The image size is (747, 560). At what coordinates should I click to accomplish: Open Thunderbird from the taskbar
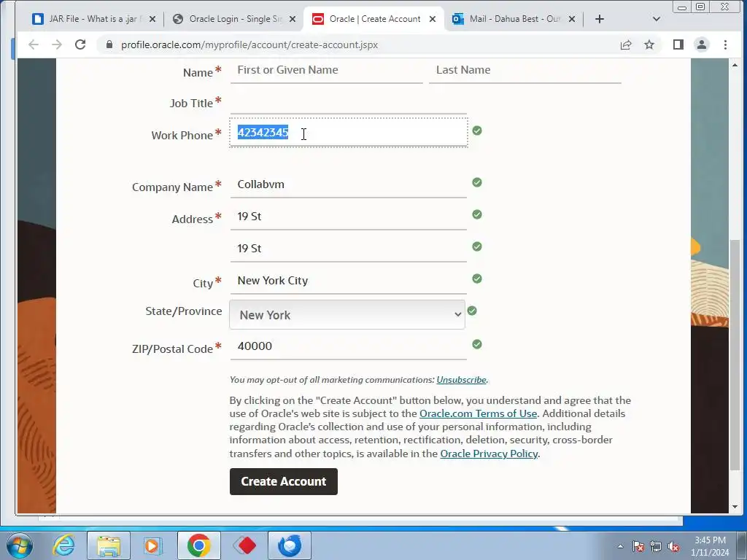pyautogui.click(x=290, y=545)
